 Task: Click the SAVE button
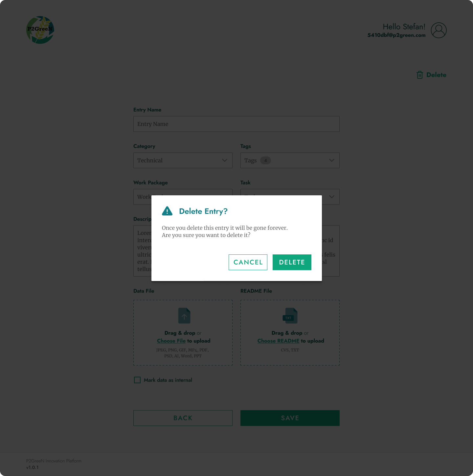pos(290,418)
